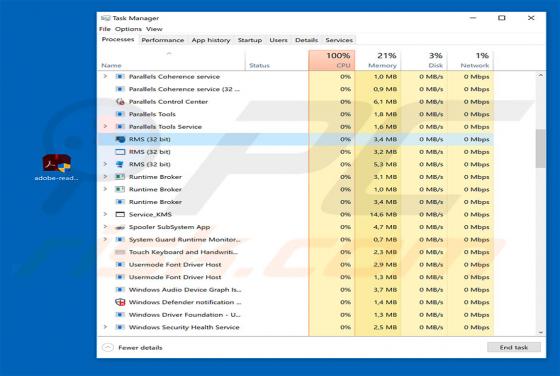The width and height of the screenshot is (560, 376).
Task: Expand the Parallels Tools Service row
Action: click(105, 126)
